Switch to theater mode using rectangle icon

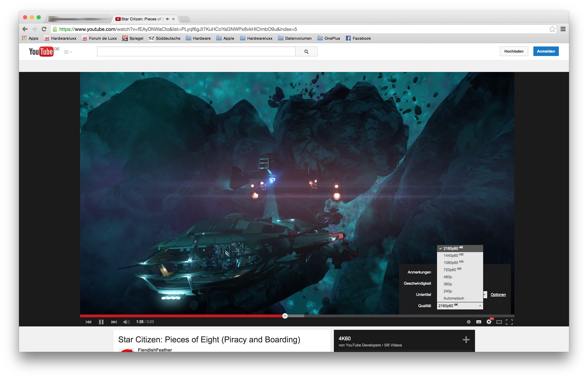point(499,322)
